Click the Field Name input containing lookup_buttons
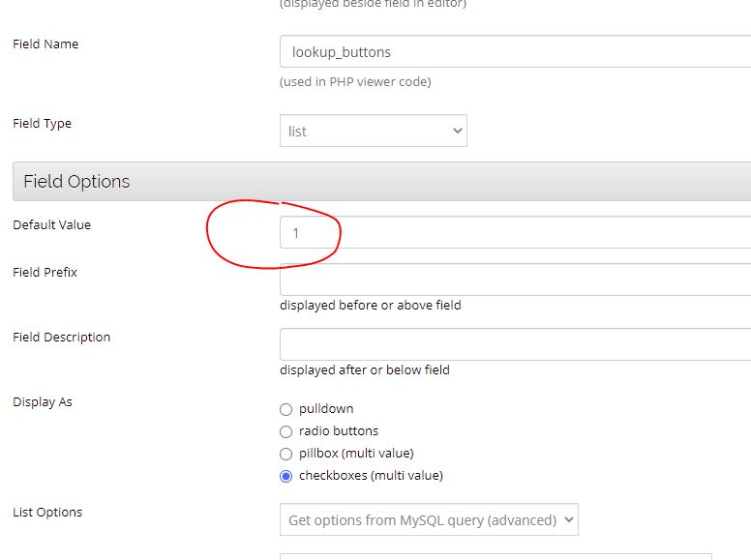751x560 pixels. tap(513, 52)
